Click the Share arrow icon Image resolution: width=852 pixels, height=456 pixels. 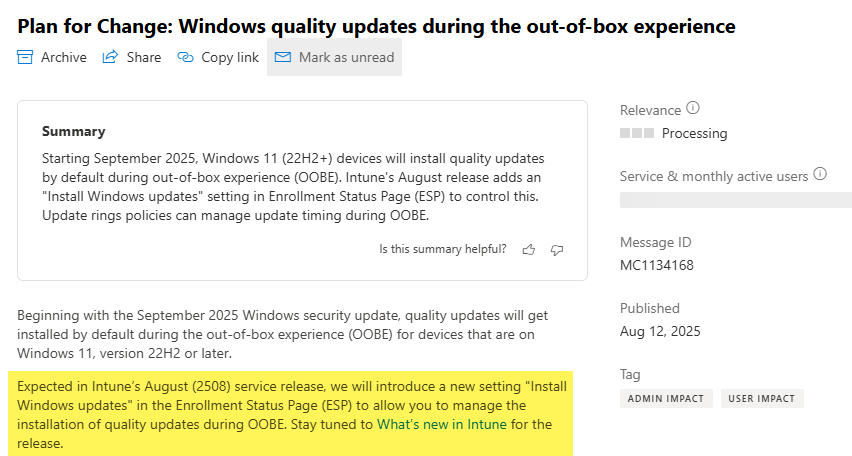point(110,57)
